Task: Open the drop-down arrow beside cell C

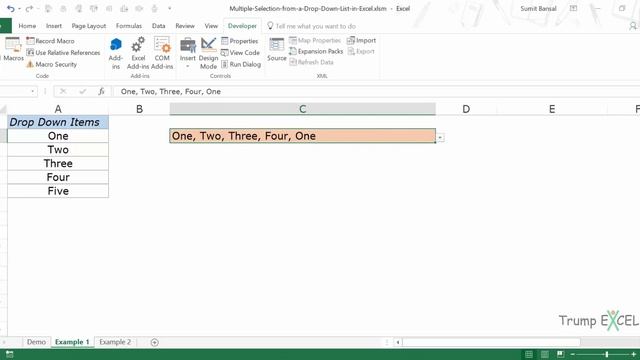Action: pos(440,138)
